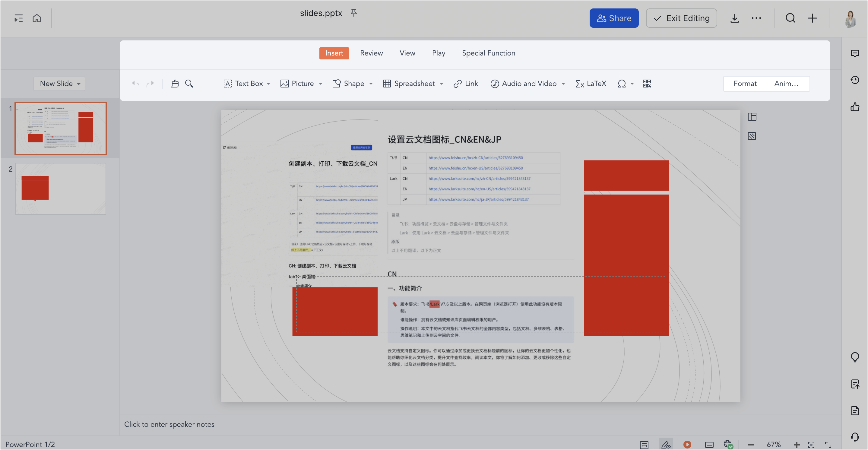Open find and replace in toolbar
The image size is (868, 450).
pyautogui.click(x=189, y=84)
